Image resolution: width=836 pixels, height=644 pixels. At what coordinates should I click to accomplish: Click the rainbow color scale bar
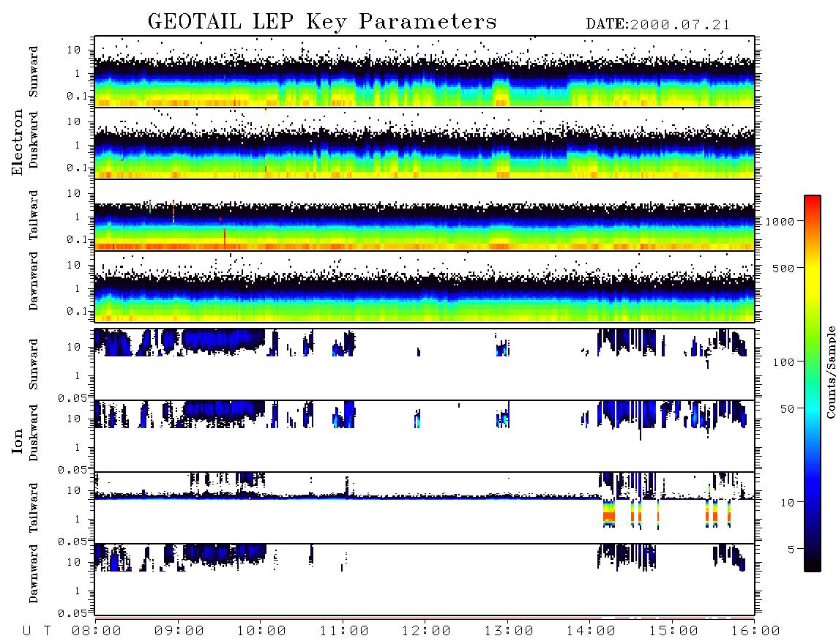click(812, 383)
